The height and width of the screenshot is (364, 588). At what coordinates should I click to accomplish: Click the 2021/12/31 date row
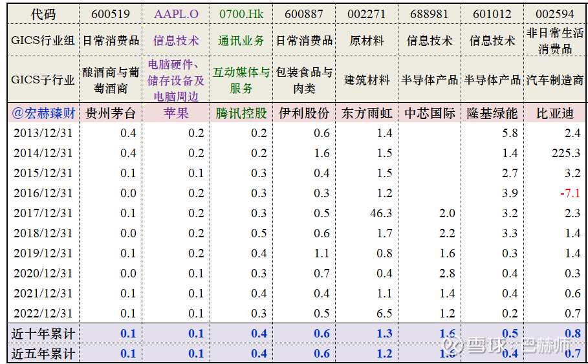(43, 293)
